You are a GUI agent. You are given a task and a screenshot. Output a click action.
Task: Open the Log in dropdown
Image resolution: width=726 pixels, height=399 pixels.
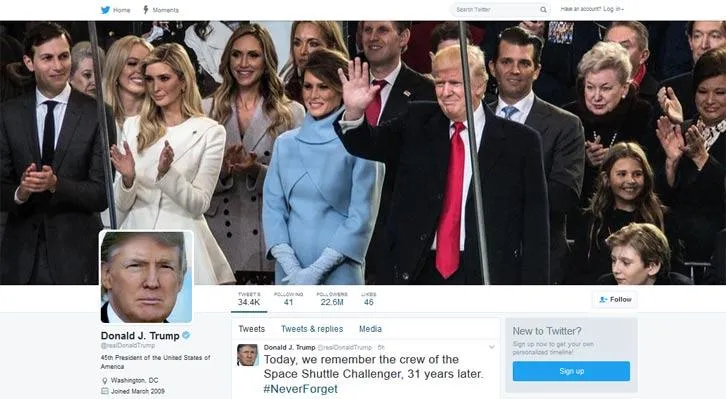614,9
